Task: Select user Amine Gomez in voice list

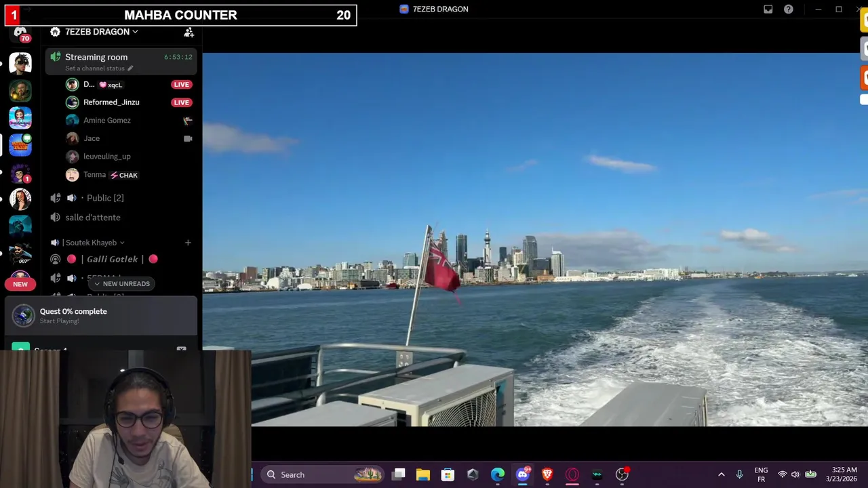Action: click(x=106, y=120)
